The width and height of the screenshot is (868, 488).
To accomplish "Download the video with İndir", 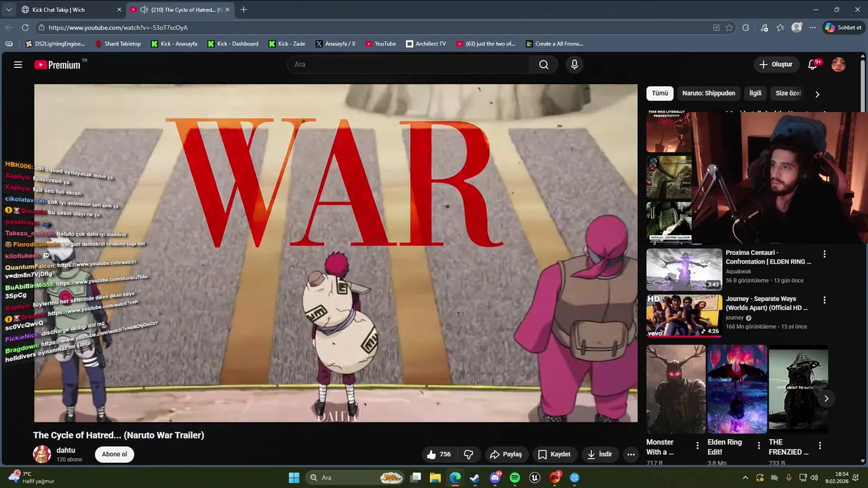I will coord(599,454).
